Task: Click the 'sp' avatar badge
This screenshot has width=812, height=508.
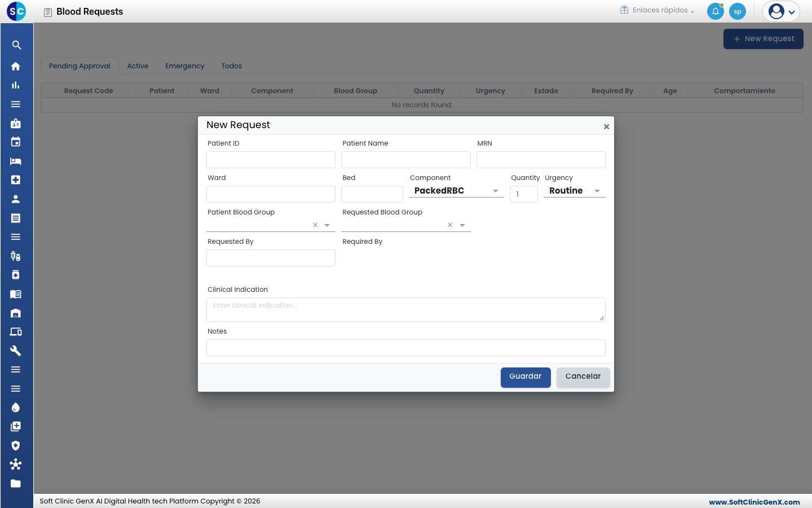Action: point(738,11)
